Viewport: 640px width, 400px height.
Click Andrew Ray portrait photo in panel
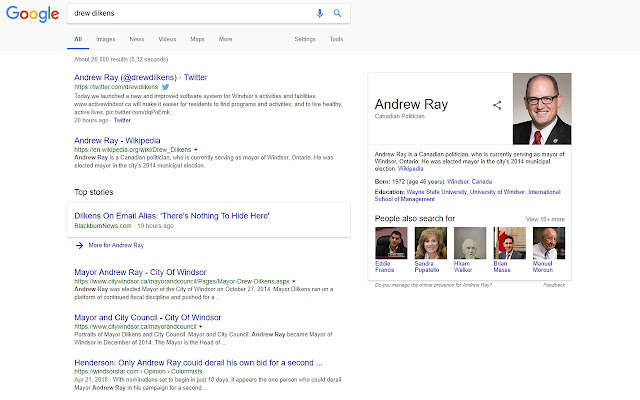(x=542, y=109)
